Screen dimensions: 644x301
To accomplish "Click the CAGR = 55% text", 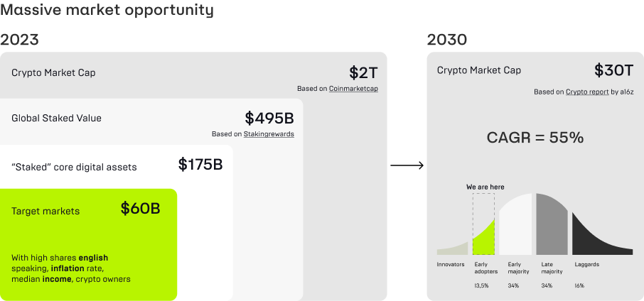I will click(x=535, y=138).
